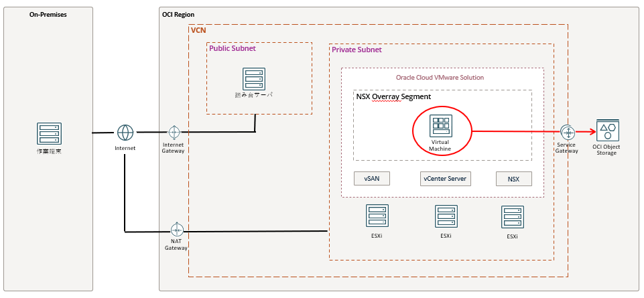Click the rightmost ESXi host icon
The width and height of the screenshot is (644, 298).
512,218
